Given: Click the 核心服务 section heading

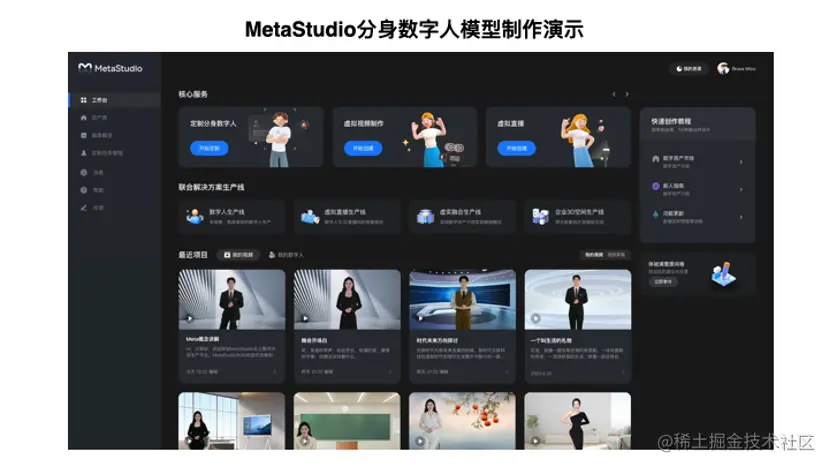Looking at the screenshot, I should click(x=193, y=94).
